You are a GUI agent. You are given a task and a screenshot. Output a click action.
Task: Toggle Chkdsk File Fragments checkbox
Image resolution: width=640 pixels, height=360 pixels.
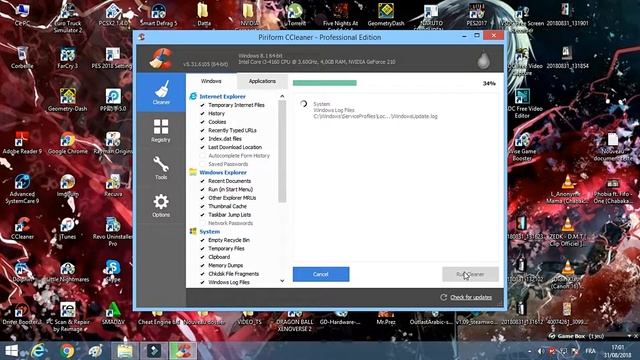202,274
